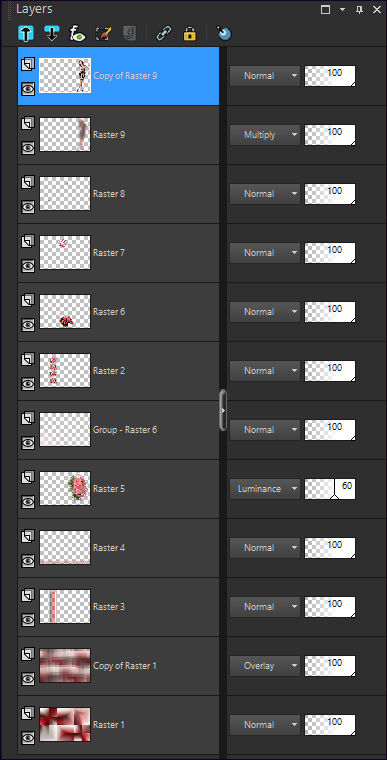Select the Raster 4 layer name
Screen dimensions: 387x760
(x=109, y=548)
